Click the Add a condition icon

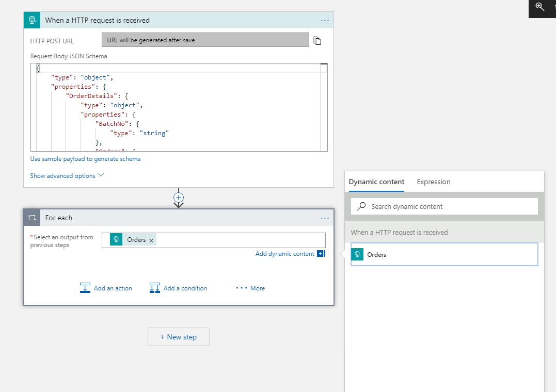pyautogui.click(x=154, y=288)
